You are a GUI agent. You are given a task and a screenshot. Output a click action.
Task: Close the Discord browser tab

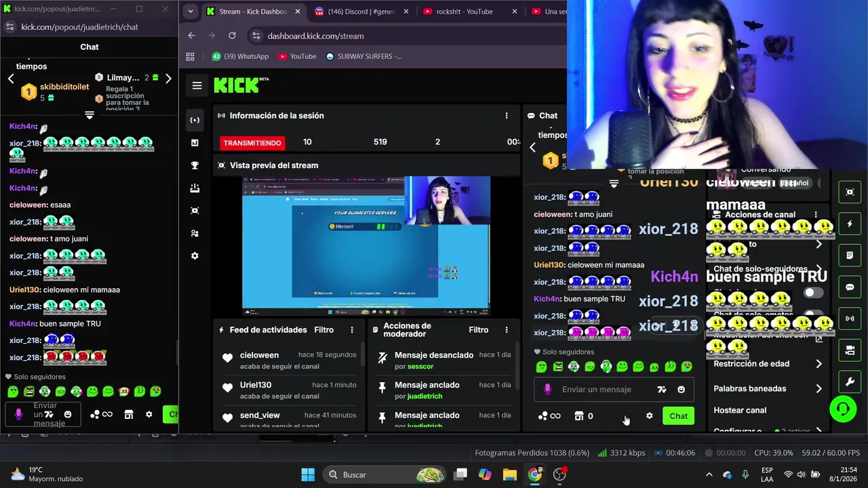coord(406,12)
